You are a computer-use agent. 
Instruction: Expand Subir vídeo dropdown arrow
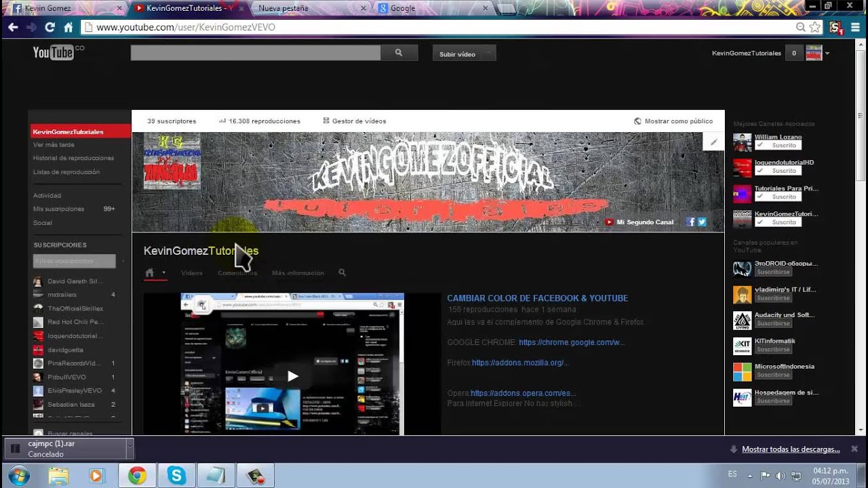tap(489, 53)
